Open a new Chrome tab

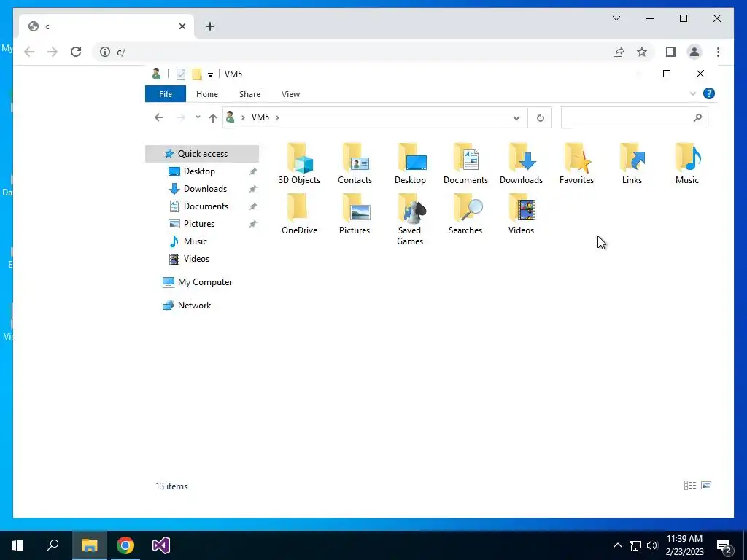click(x=210, y=26)
